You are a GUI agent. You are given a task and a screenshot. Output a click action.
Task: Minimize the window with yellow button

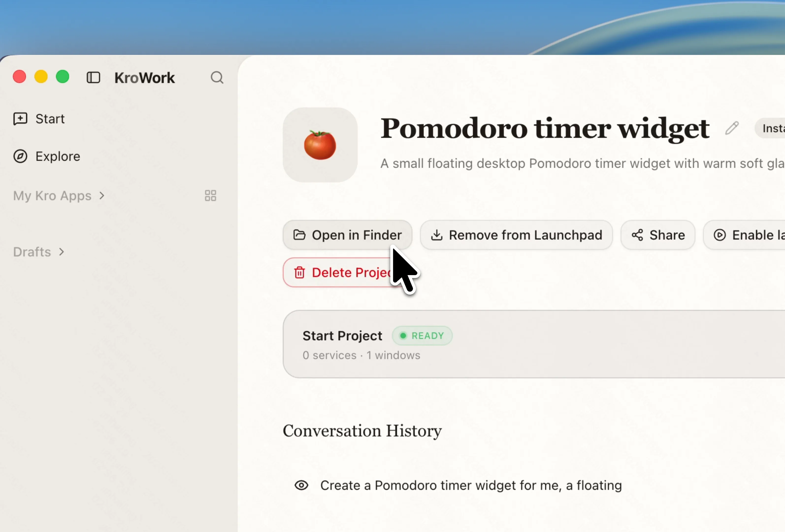click(x=41, y=77)
